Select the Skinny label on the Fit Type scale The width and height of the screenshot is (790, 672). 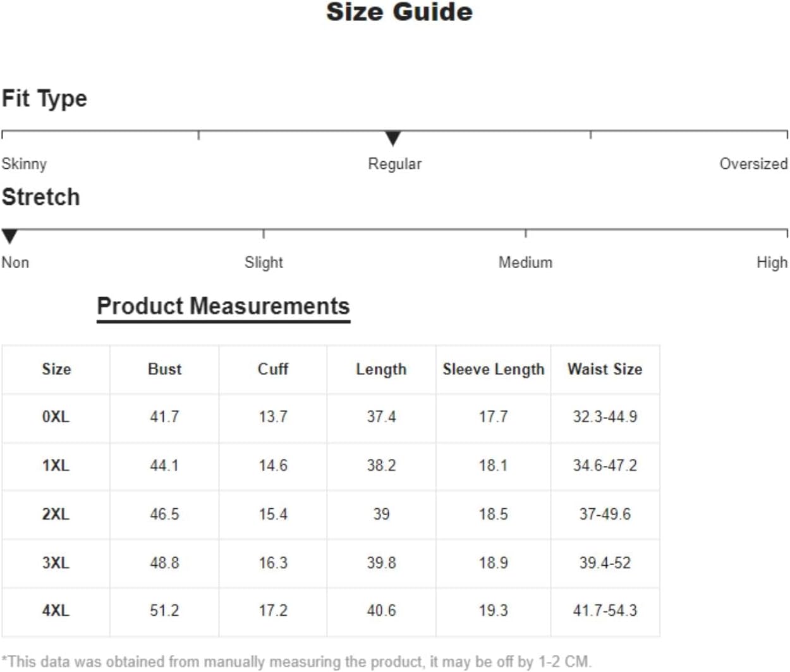click(24, 164)
